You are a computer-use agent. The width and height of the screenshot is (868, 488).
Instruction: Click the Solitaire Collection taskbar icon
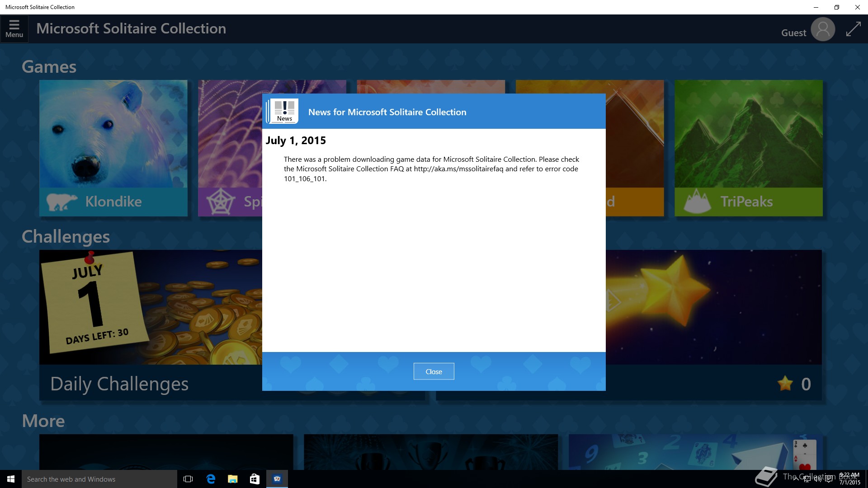pos(277,479)
